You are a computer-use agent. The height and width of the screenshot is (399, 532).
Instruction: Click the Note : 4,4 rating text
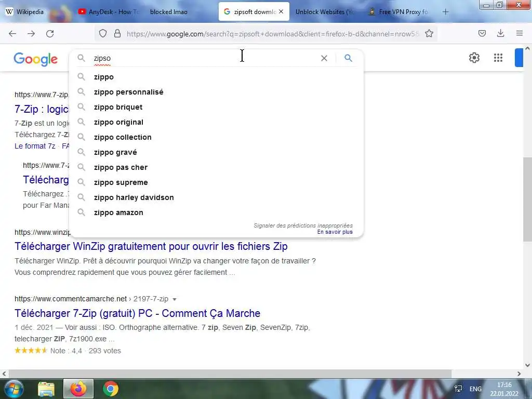(66, 351)
